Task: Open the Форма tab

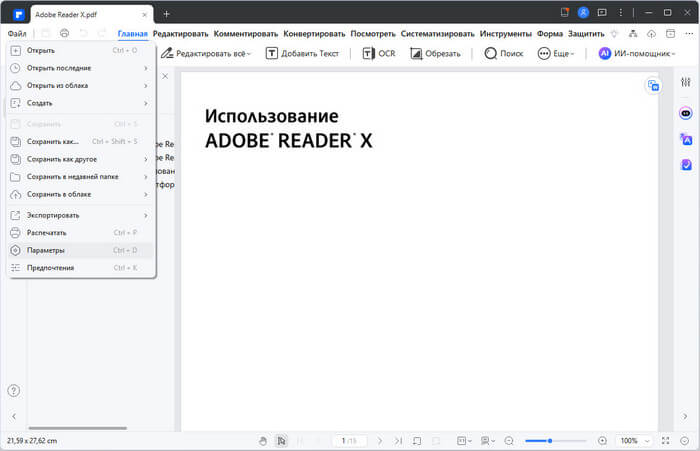Action: [550, 33]
